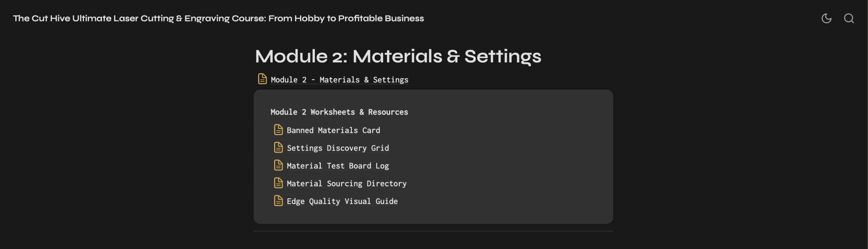The image size is (868, 249).
Task: Open the Settings Discovery Grid link
Action: click(x=338, y=148)
